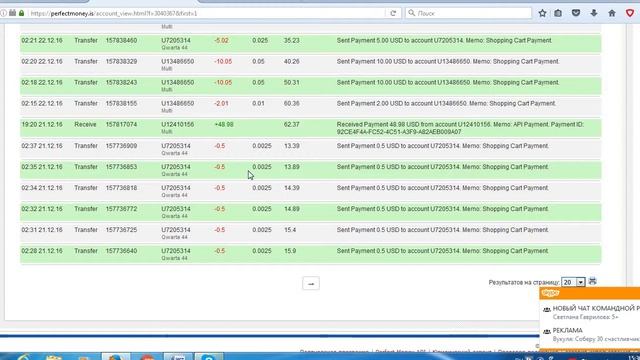
Task: Click the site information icon
Action: (x=4, y=13)
